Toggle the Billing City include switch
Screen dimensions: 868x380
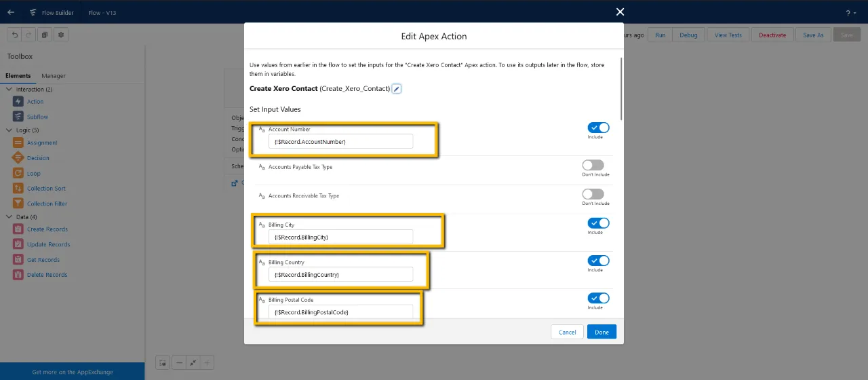598,223
